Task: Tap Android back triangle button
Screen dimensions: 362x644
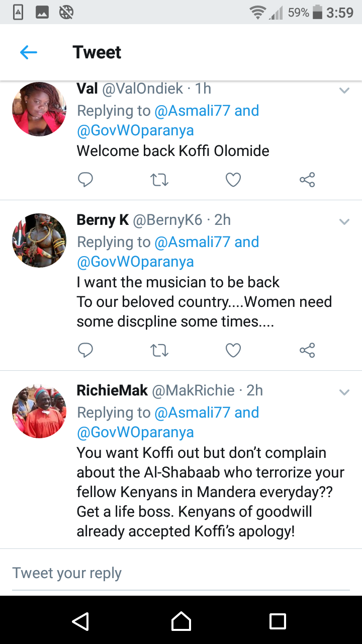Action: coord(81,621)
